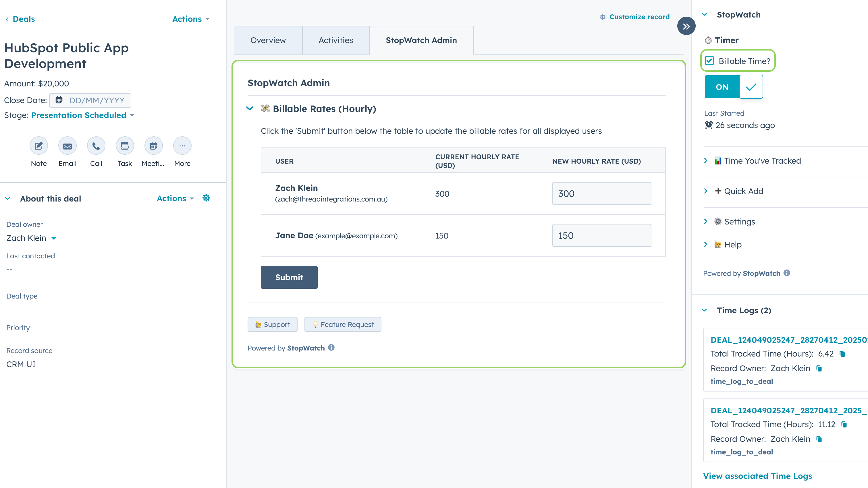868x488 pixels.
Task: Edit Jane Doe's new hourly rate field
Action: pos(602,235)
